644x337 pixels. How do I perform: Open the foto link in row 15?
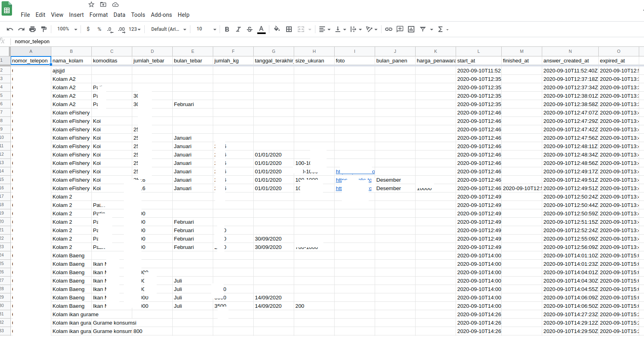point(354,180)
